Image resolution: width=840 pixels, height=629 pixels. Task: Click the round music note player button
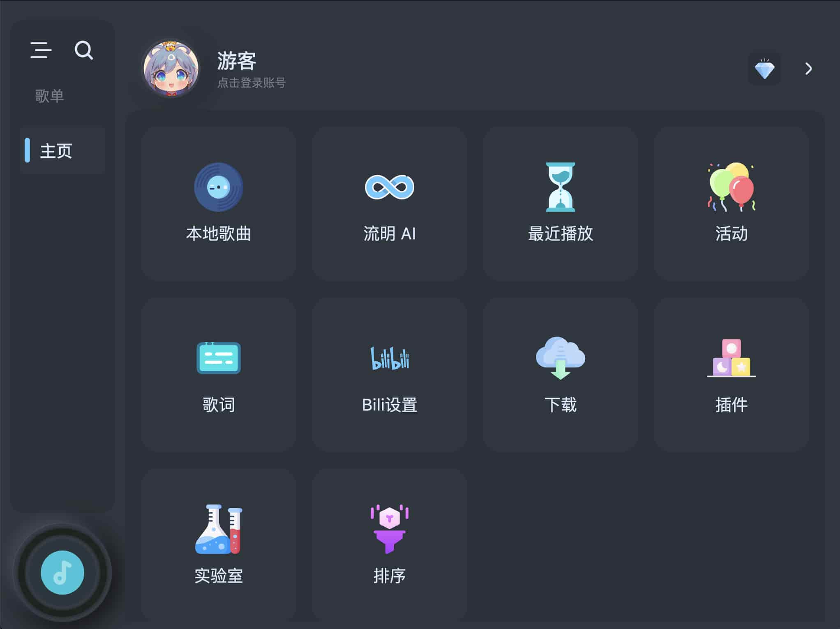click(62, 572)
